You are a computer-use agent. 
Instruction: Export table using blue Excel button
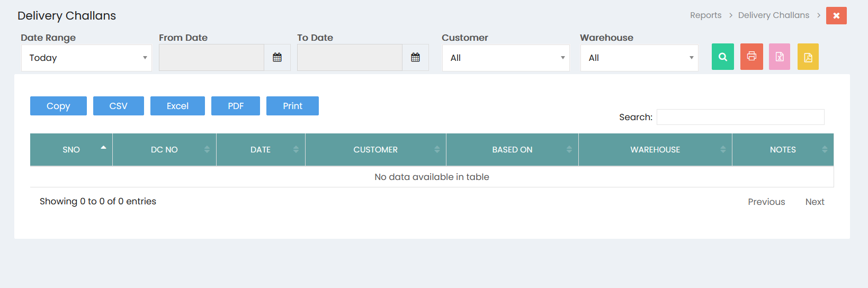177,106
